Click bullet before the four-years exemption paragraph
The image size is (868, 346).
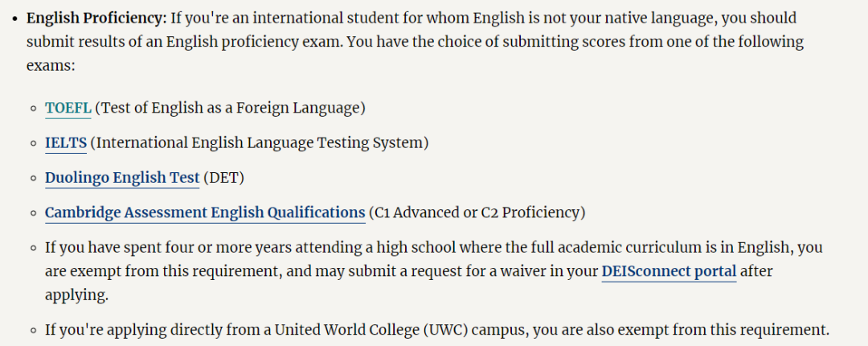(34, 249)
